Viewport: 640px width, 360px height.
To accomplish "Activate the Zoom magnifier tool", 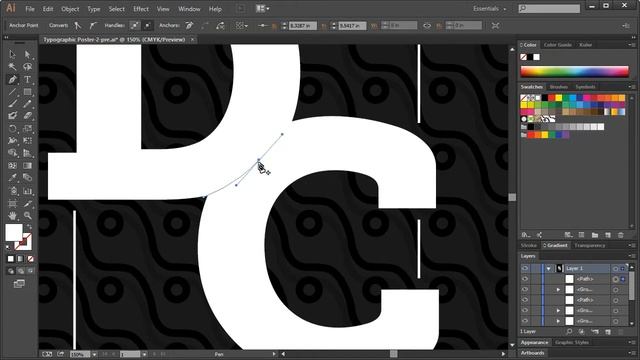I will pyautogui.click(x=27, y=215).
